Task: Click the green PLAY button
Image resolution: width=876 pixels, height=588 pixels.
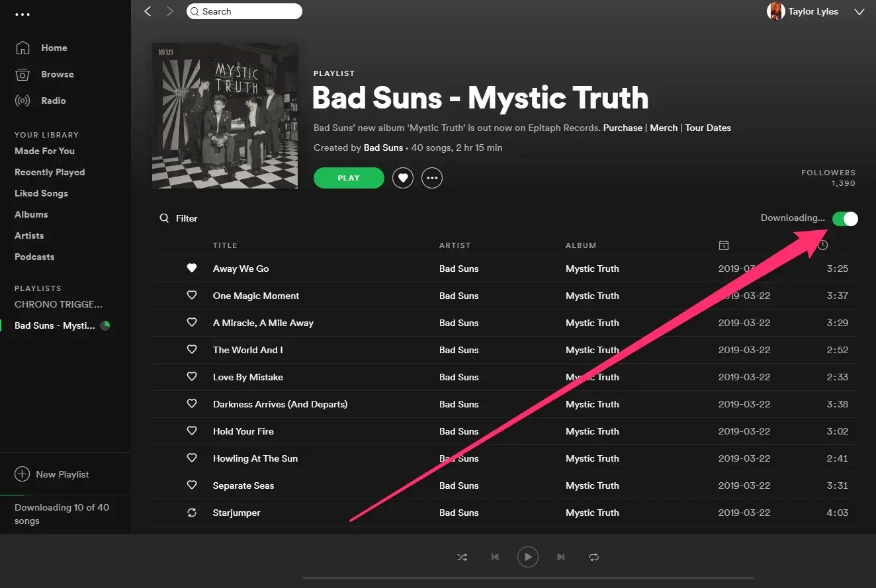Action: 349,178
